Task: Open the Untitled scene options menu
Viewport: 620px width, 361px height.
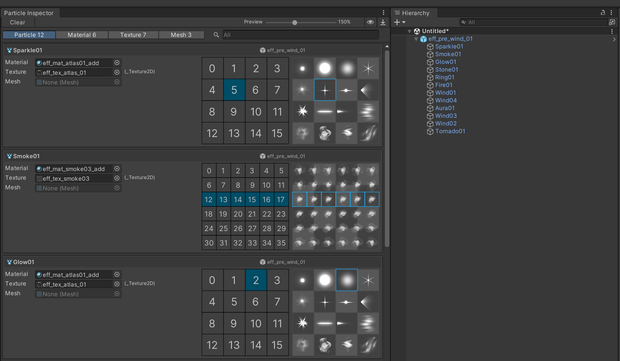Action: (x=612, y=31)
